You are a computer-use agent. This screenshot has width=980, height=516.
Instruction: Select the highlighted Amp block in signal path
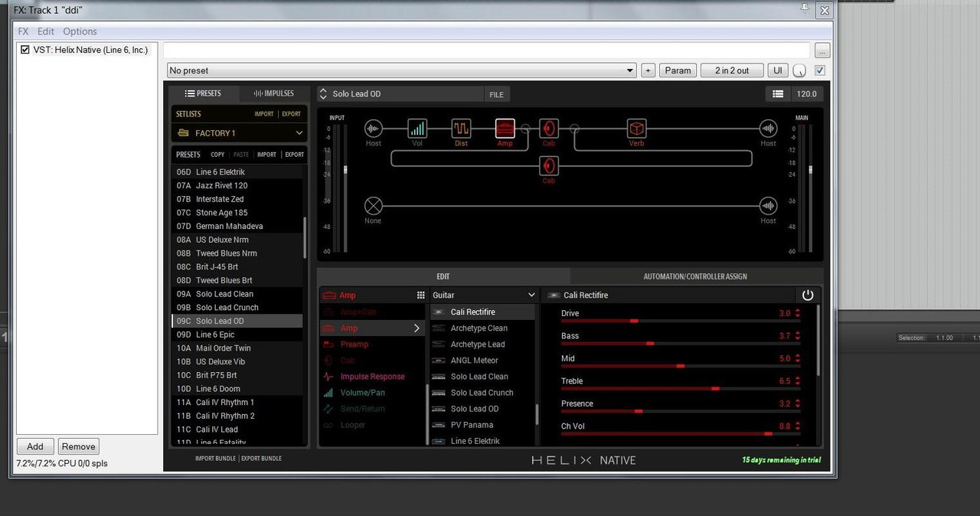[505, 128]
